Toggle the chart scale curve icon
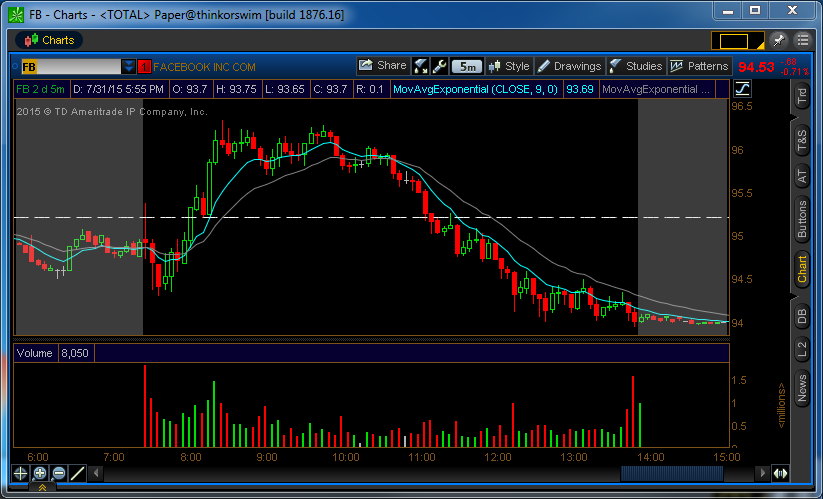Screen dimensions: 823x499 (x=742, y=89)
